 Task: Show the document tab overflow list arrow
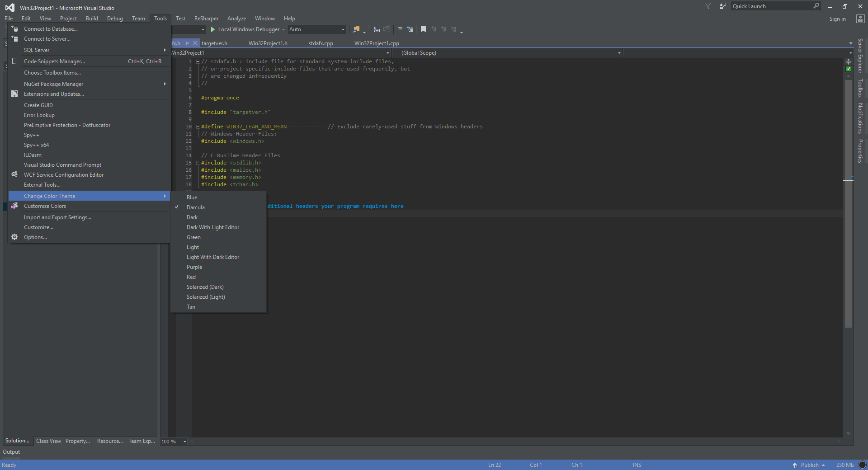point(851,43)
